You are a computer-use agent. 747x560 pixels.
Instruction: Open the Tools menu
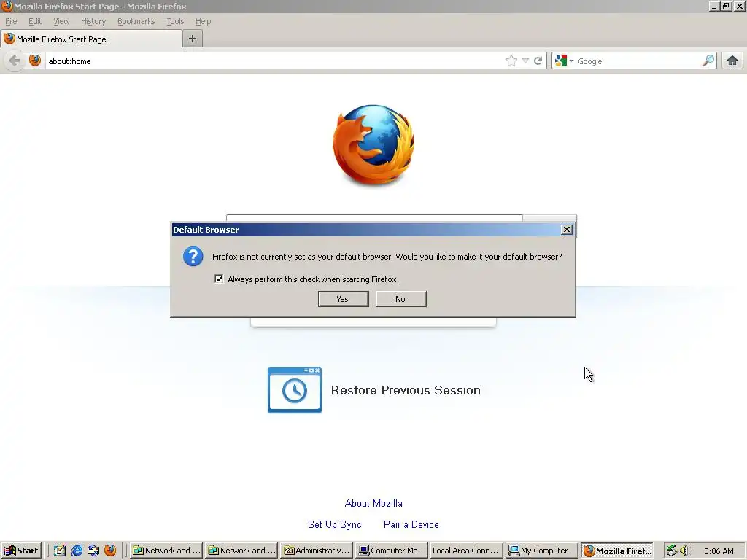[x=175, y=21]
